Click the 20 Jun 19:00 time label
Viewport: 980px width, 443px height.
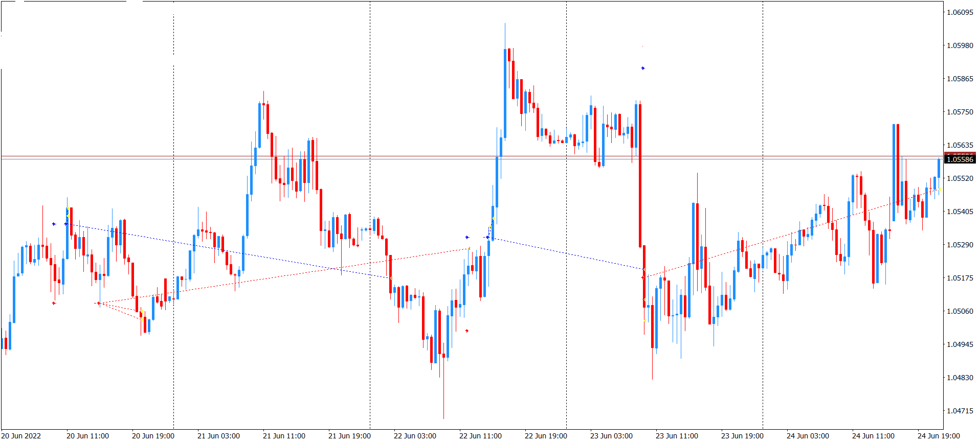(153, 436)
